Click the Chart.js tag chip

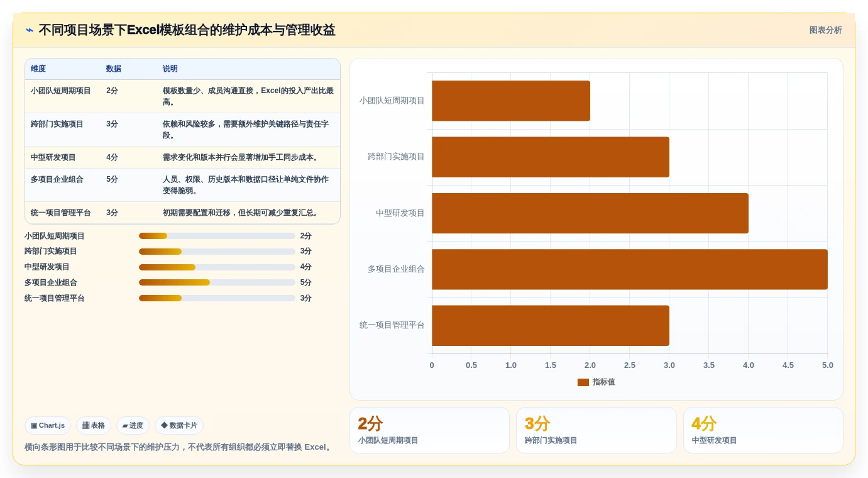(48, 426)
